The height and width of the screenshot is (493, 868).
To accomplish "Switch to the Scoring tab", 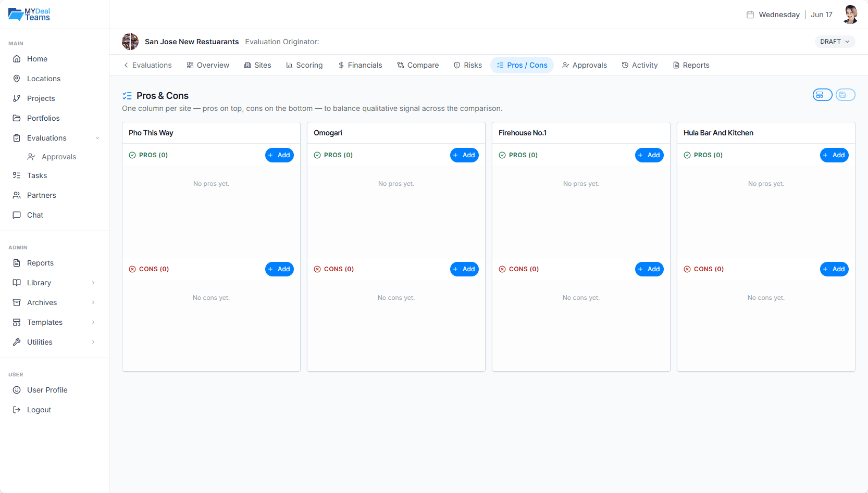I will [304, 65].
